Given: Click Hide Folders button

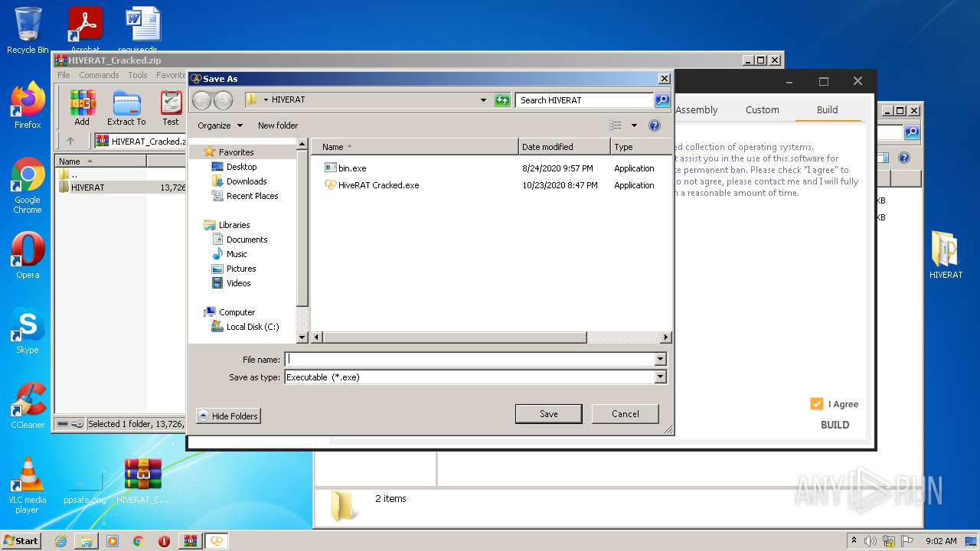Looking at the screenshot, I should [x=228, y=416].
